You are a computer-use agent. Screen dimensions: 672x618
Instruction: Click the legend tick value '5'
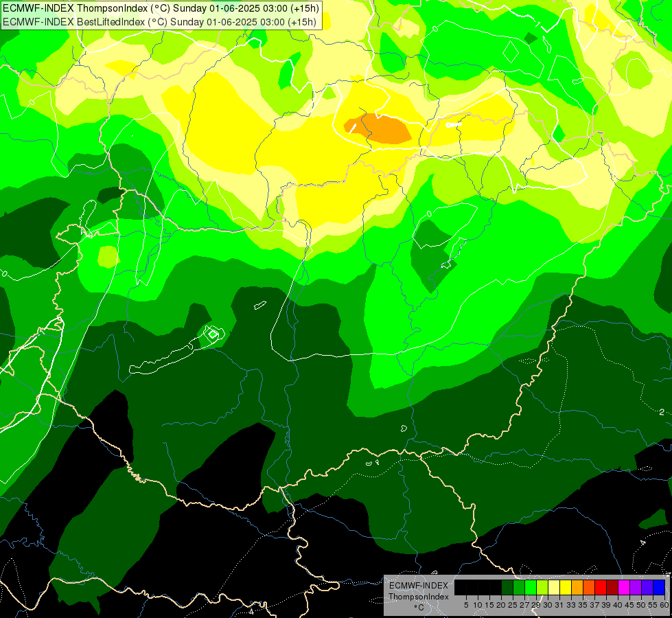pos(466,605)
